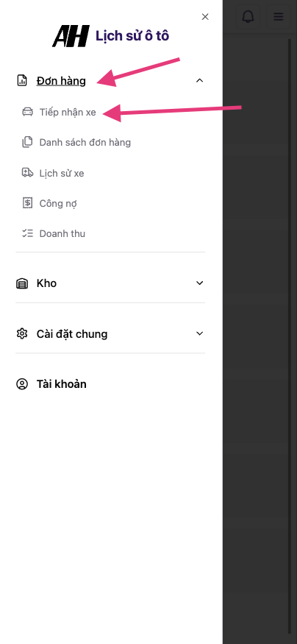This screenshot has width=297, height=644.
Task: Open Danh sách đơn hàng menu item
Action: [x=85, y=143]
